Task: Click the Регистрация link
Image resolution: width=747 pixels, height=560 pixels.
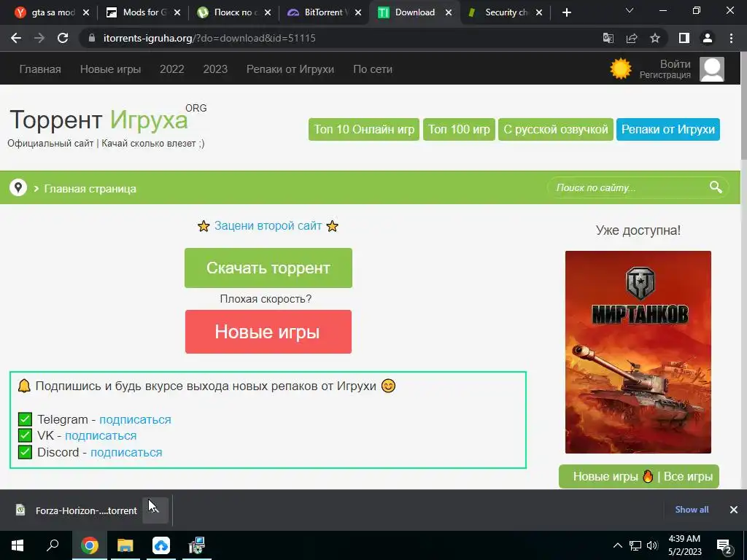Action: point(665,75)
